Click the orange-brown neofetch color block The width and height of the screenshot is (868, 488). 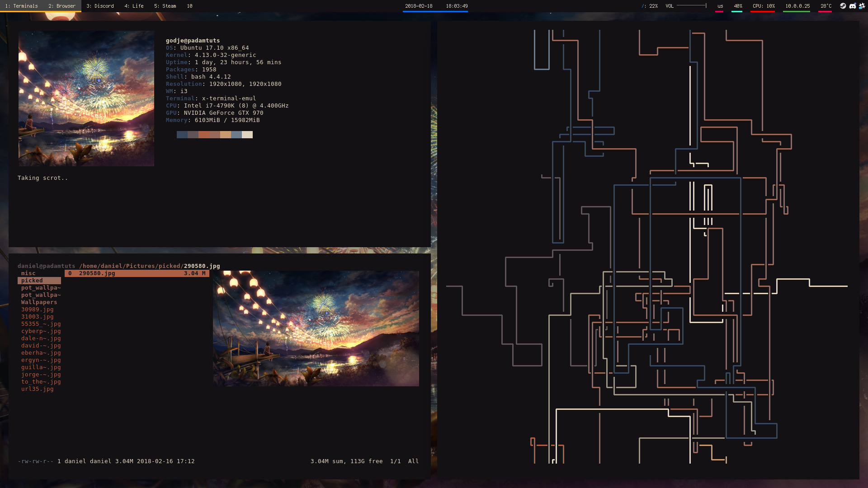[204, 135]
